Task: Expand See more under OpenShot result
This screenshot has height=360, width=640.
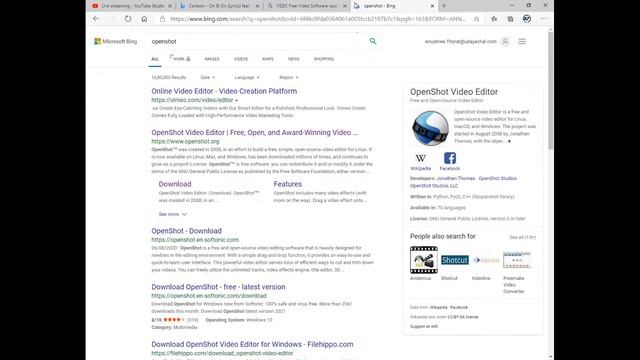Action: pyautogui.click(x=172, y=214)
